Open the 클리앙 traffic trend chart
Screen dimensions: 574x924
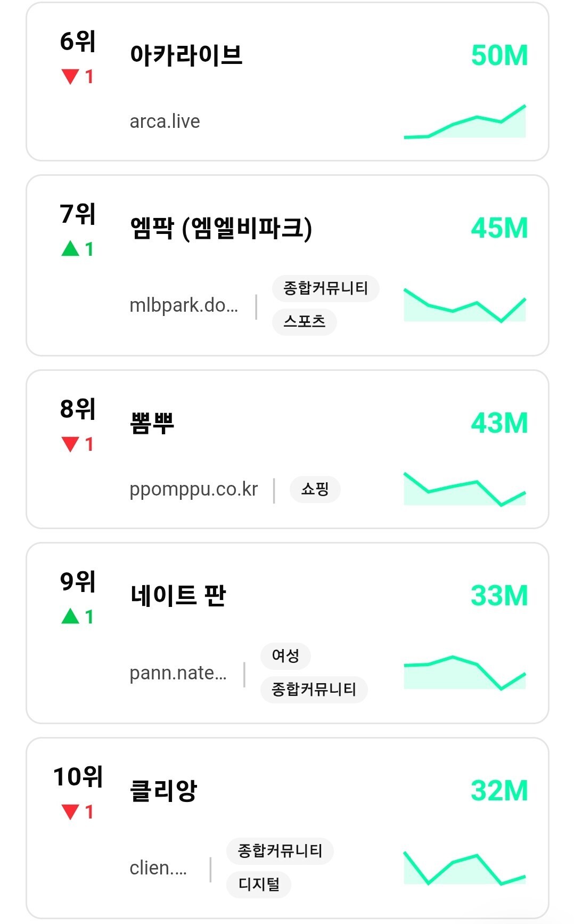click(465, 868)
